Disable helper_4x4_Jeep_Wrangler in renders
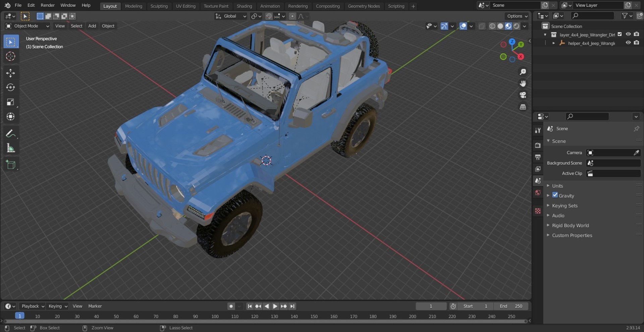The image size is (644, 332). tap(636, 43)
